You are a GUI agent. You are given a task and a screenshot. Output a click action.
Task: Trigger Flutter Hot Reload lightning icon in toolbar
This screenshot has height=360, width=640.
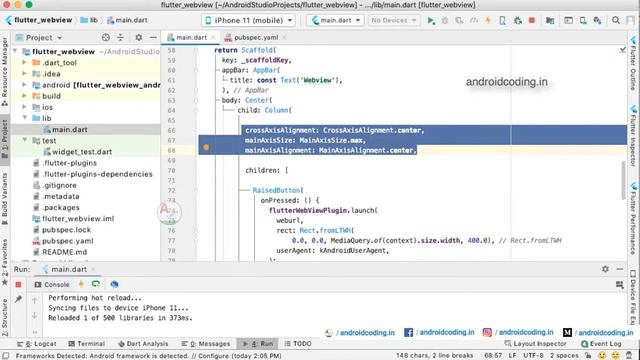coord(488,20)
